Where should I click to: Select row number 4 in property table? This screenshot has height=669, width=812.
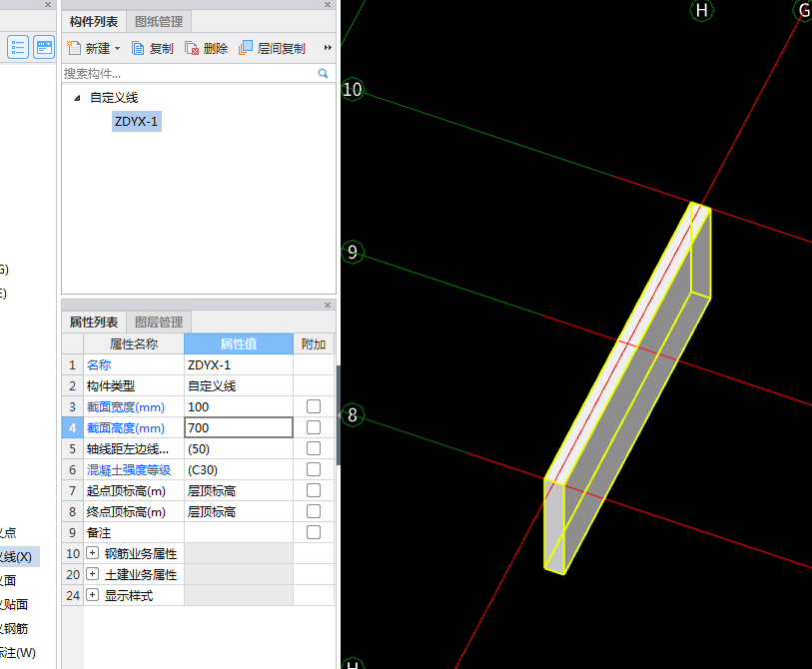(x=73, y=427)
